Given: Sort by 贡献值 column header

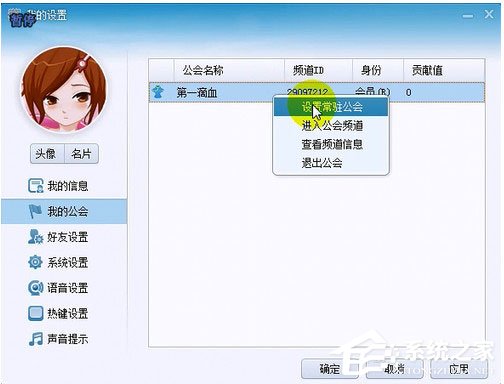Looking at the screenshot, I should (x=444, y=70).
